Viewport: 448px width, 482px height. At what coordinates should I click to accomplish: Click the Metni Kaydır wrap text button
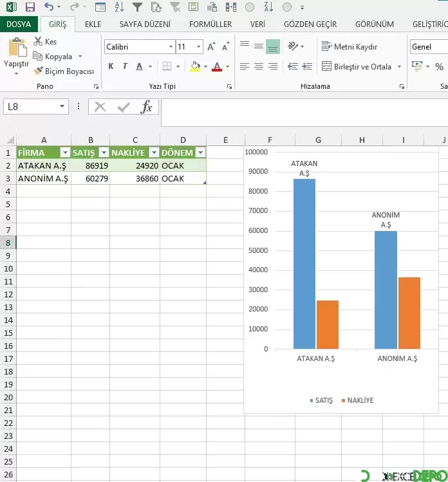pyautogui.click(x=350, y=47)
